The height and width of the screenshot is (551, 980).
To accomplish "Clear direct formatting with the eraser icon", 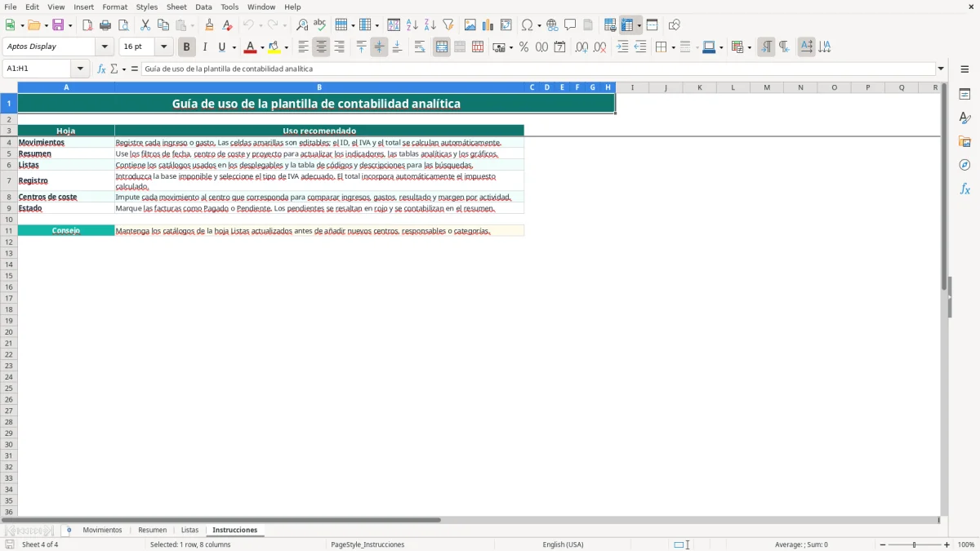I will point(228,25).
